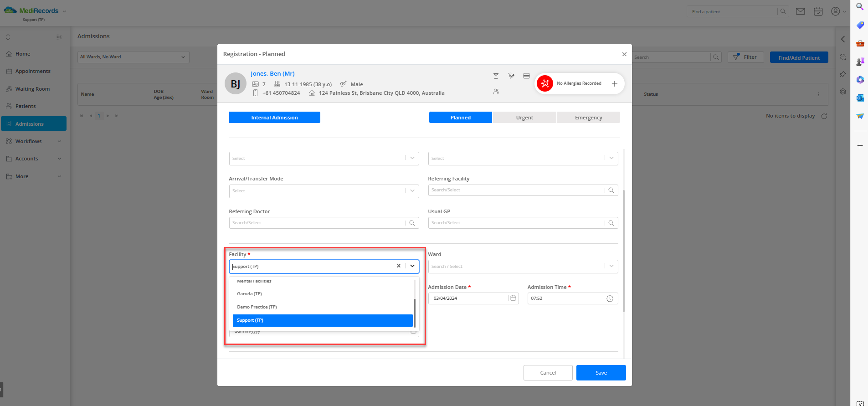Choose Demo Practice (TP) from facility list
The height and width of the screenshot is (406, 868).
coord(323,307)
